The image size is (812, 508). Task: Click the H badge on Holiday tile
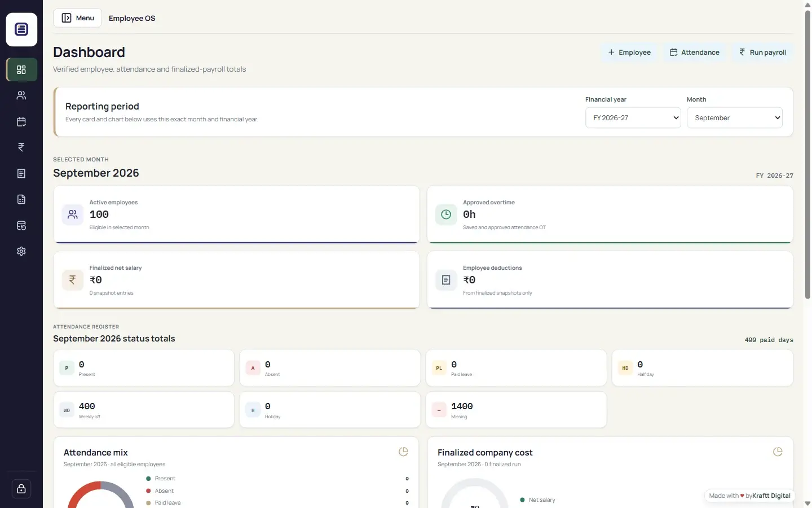pos(253,410)
